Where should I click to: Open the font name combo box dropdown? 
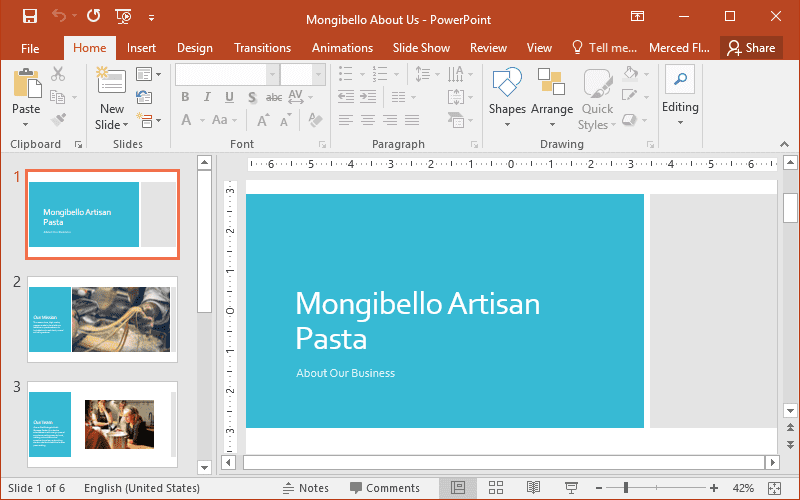272,74
